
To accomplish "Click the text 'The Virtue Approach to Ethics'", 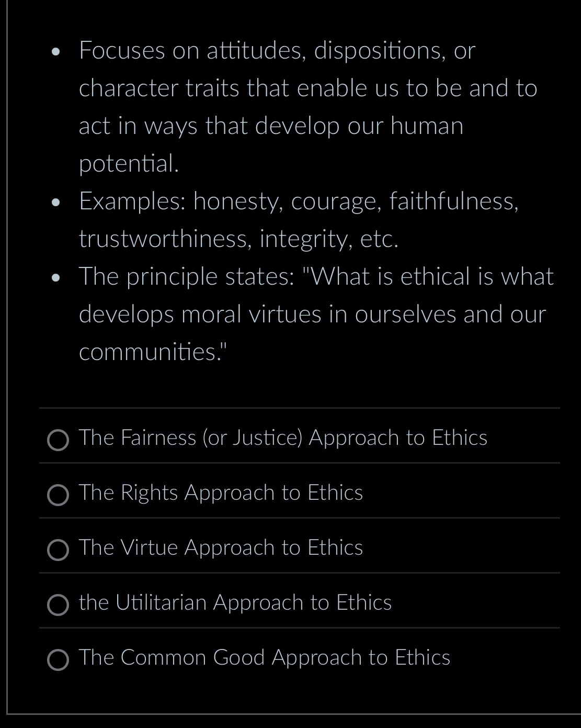I will click(x=221, y=547).
